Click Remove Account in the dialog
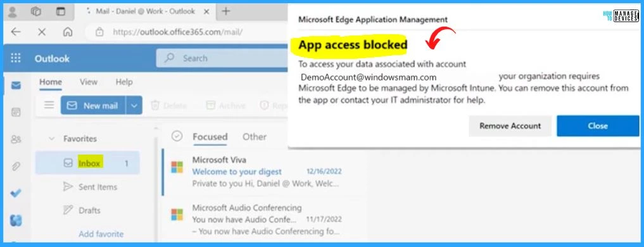 510,126
